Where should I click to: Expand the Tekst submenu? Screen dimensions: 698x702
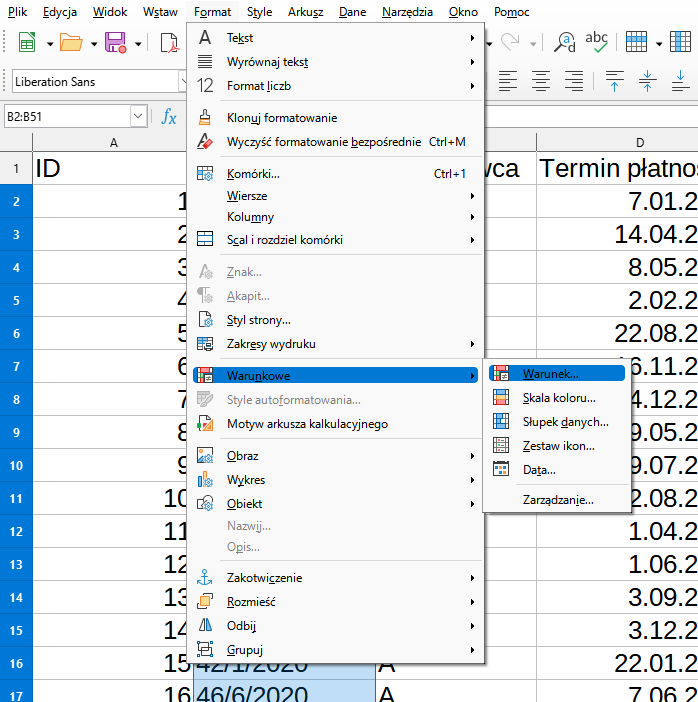coord(336,38)
